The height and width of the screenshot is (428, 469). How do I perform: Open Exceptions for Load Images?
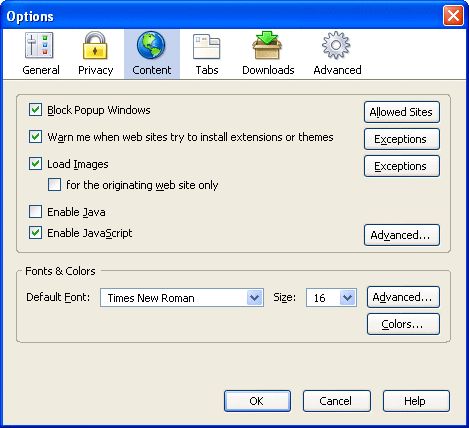click(402, 166)
